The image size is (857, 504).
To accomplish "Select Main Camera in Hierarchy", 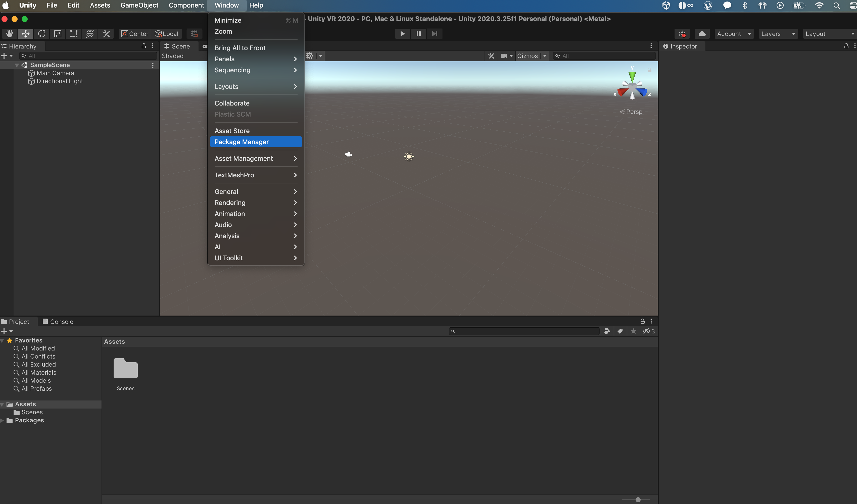I will click(x=55, y=73).
